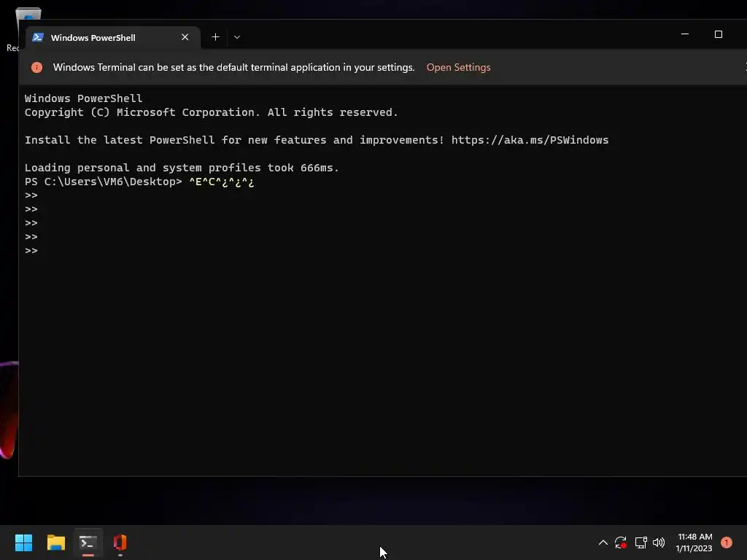The width and height of the screenshot is (747, 560).
Task: Click the 'Loading personal and system profiles' line
Action: [182, 168]
